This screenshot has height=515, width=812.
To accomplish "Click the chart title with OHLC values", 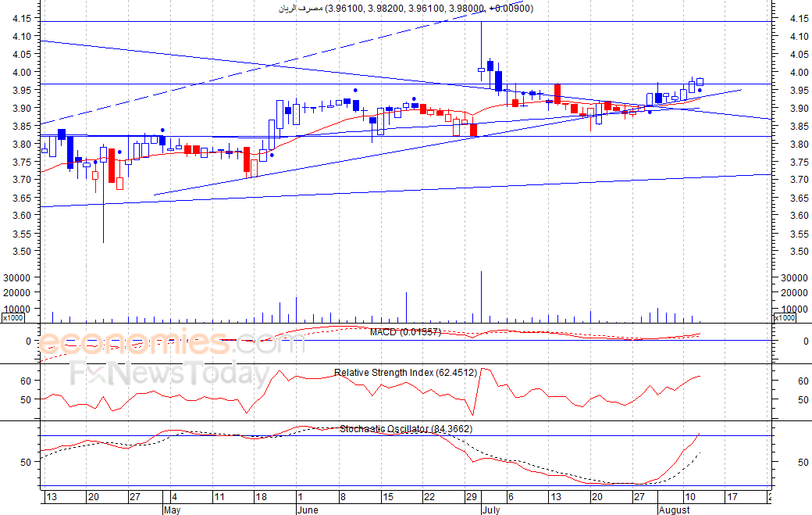I will point(406,9).
